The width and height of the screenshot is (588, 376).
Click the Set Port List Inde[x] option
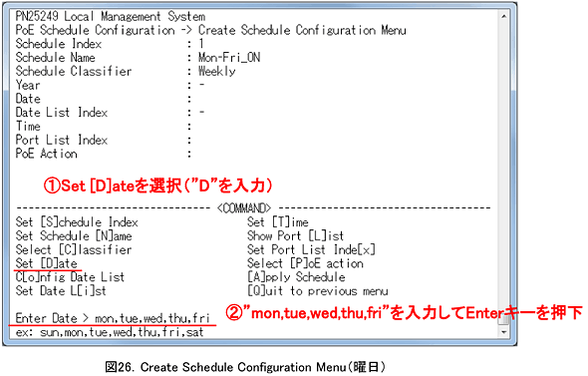tap(311, 249)
